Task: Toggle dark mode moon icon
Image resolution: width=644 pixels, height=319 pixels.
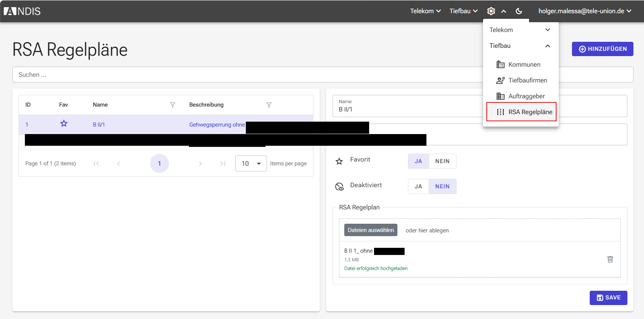Action: (519, 11)
